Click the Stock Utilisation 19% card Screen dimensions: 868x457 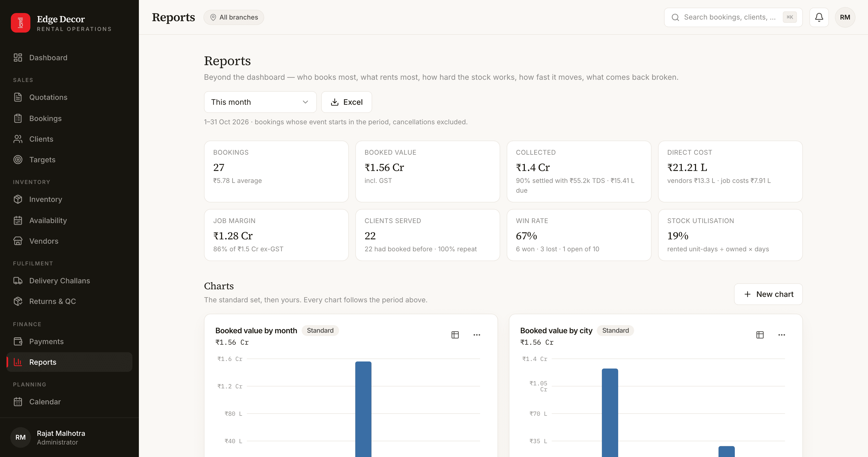pyautogui.click(x=730, y=235)
